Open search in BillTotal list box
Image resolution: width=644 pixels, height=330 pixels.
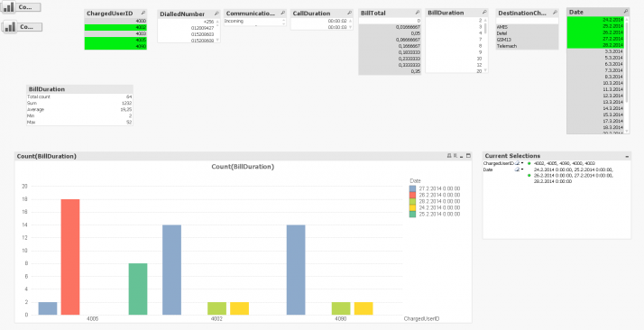417,13
